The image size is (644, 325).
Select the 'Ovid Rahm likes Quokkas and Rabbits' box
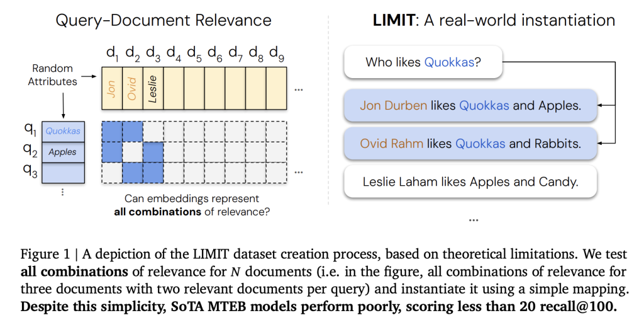pyautogui.click(x=470, y=144)
